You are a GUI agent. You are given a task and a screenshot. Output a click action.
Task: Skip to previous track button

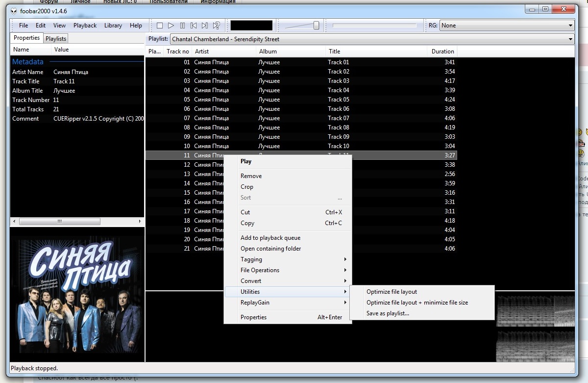[194, 26]
